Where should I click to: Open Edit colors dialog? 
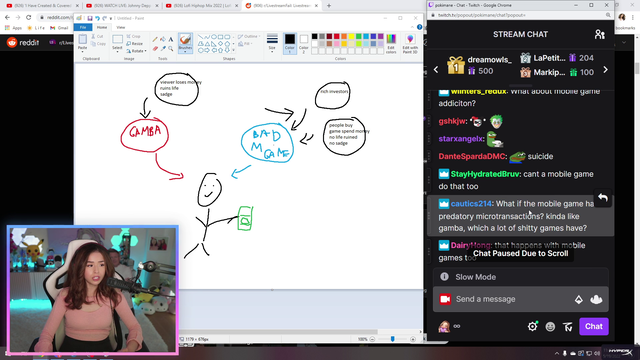click(391, 44)
